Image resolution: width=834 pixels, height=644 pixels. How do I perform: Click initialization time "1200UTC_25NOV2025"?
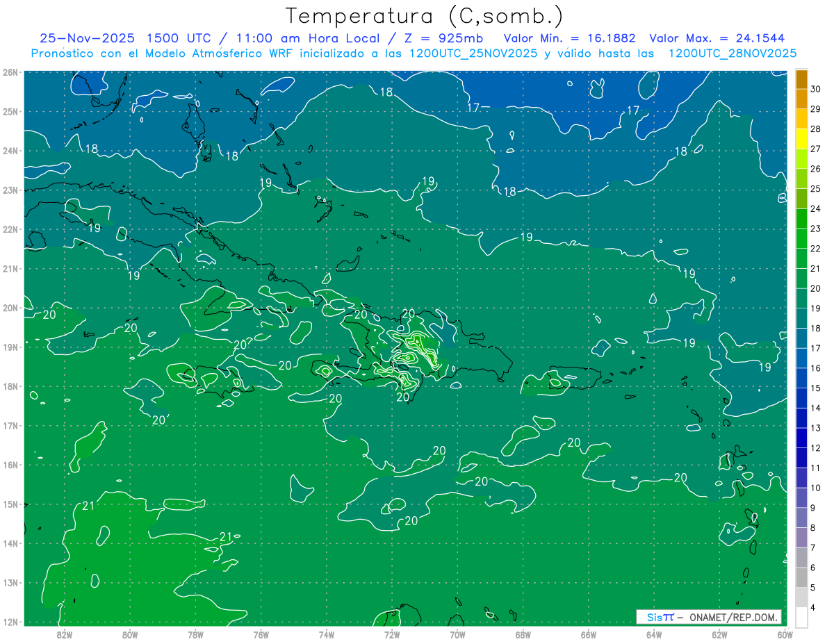[x=473, y=53]
